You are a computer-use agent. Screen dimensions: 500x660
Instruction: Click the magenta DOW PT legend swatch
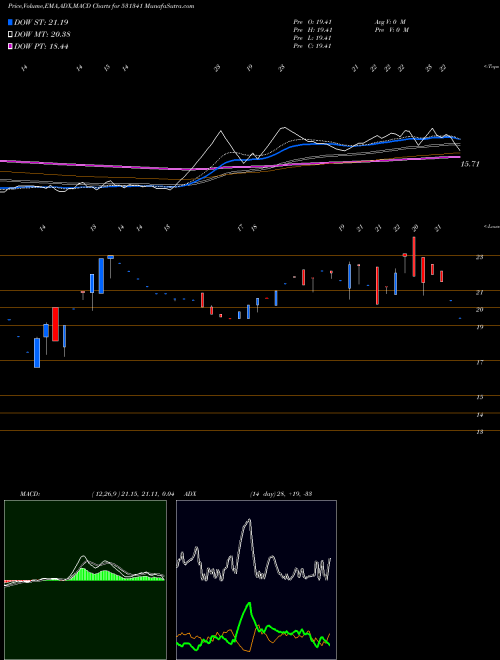click(11, 46)
